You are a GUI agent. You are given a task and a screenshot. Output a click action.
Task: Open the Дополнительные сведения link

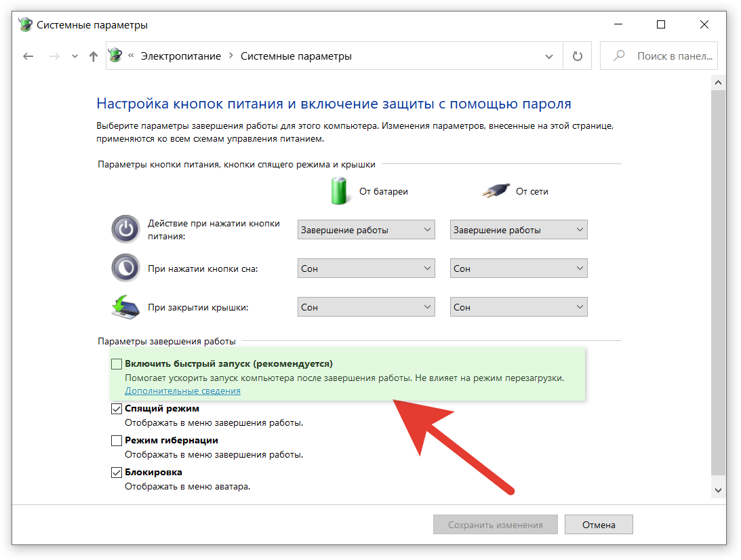click(x=182, y=391)
